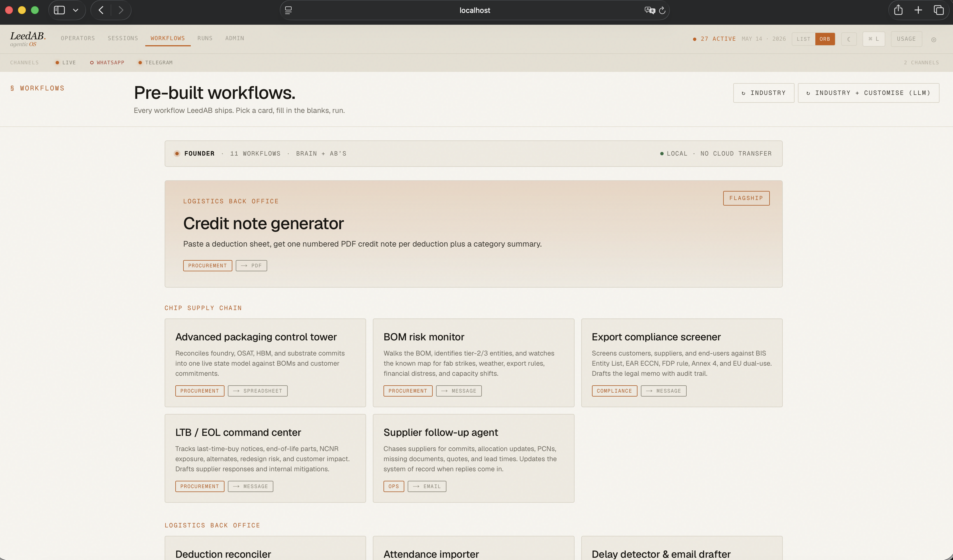Click the Flagship badge
The height and width of the screenshot is (560, 953).
[x=746, y=198]
